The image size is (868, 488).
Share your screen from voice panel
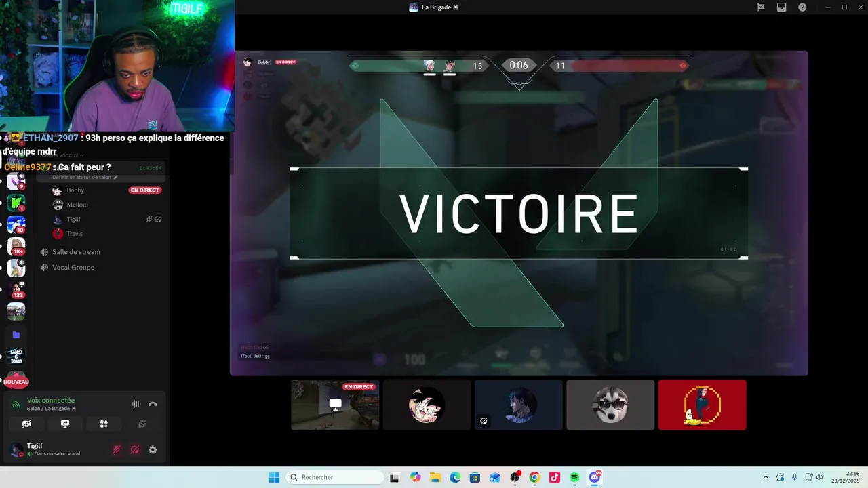pyautogui.click(x=65, y=424)
